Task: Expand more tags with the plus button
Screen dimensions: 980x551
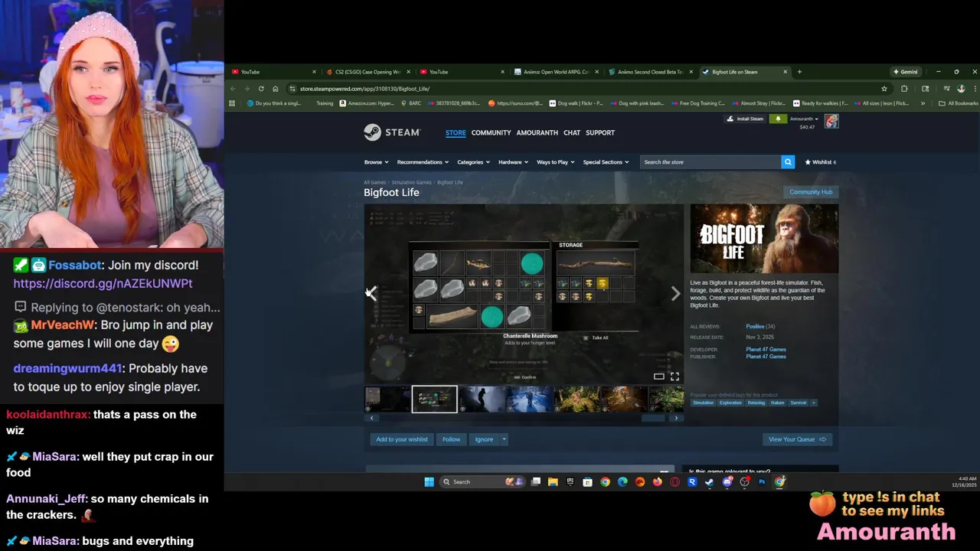Action: point(814,403)
